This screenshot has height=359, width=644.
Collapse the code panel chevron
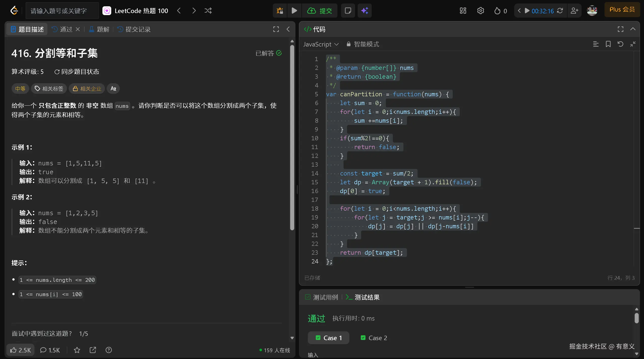633,29
